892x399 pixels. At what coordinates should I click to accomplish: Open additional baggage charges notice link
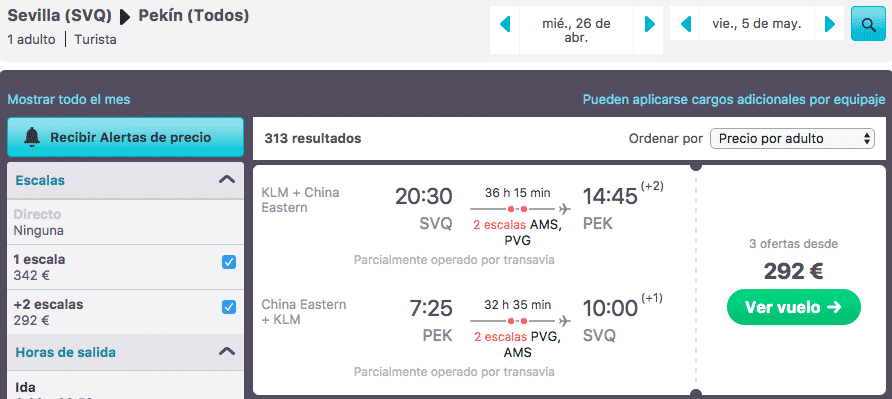pos(734,100)
